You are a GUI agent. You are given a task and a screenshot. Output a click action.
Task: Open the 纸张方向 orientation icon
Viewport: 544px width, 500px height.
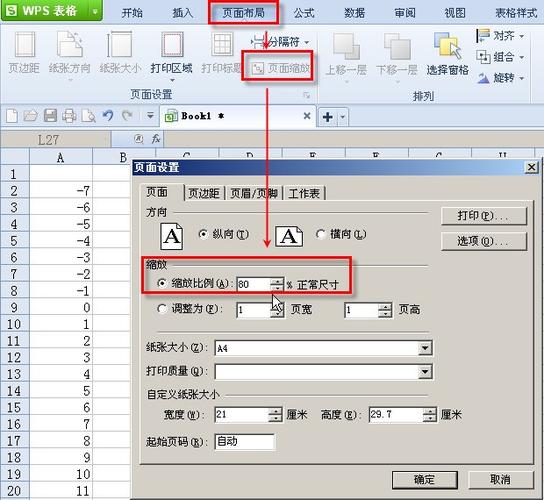(70, 44)
